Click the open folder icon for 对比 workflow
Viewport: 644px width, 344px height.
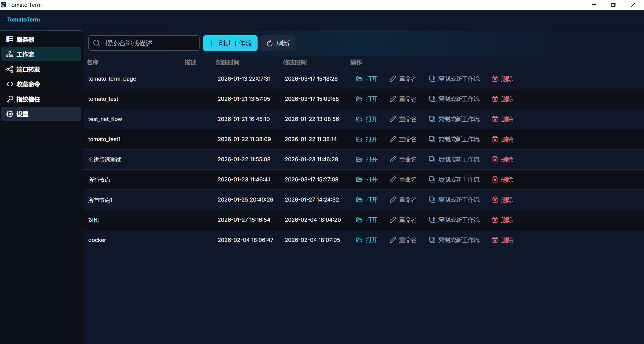(359, 220)
